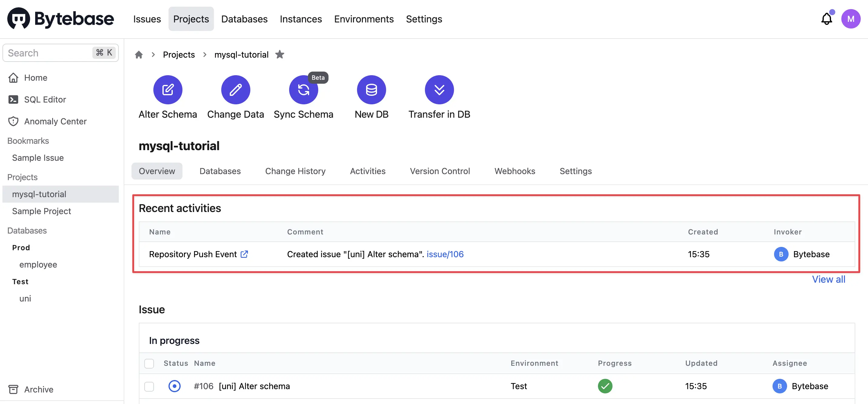Open issue "[uni] Alter schema" row
Viewport: 868px width, 404px height.
(x=497, y=386)
